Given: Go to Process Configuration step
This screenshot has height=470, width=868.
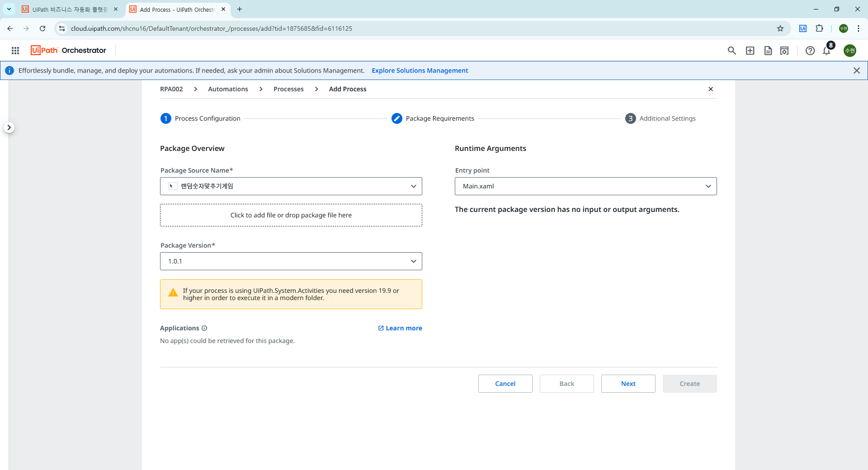Looking at the screenshot, I should point(200,118).
